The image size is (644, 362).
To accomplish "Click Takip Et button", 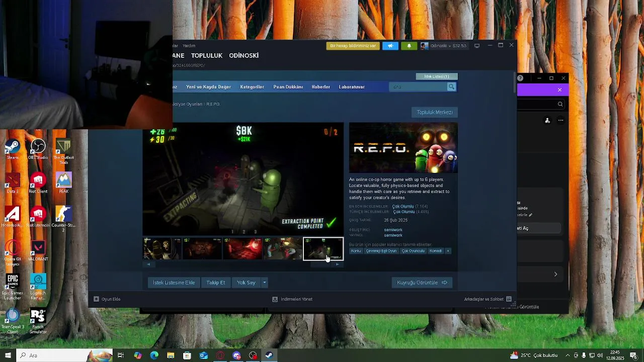I will 216,283.
